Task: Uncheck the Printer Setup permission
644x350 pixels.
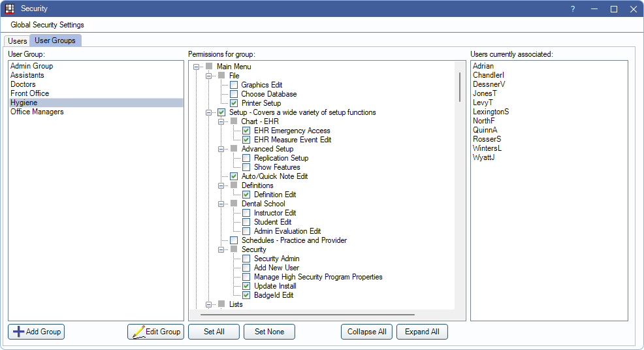Action: tap(234, 103)
